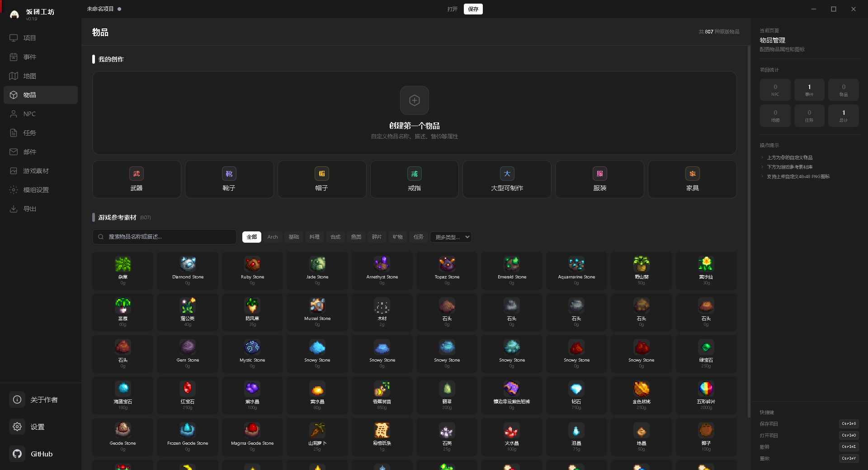868x470 pixels.
Task: Select the 绿宝石 item
Action: 706,353
